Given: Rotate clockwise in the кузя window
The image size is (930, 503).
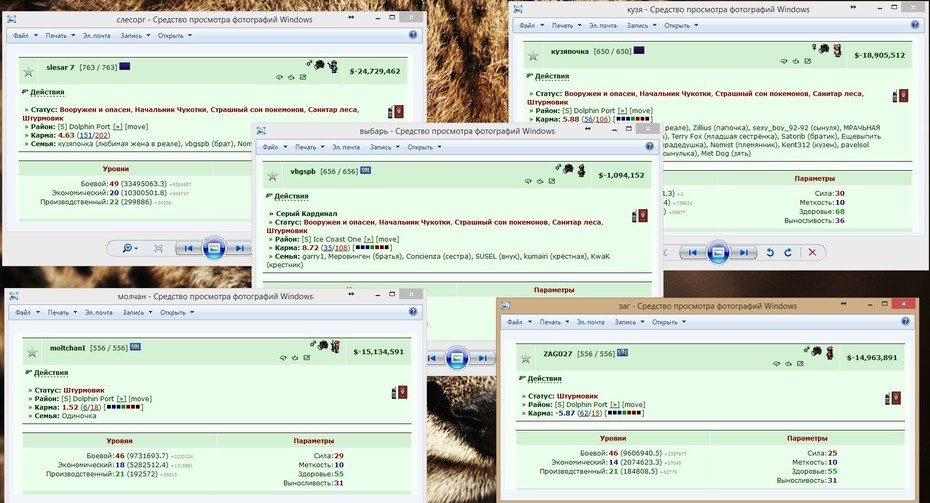Looking at the screenshot, I should [x=788, y=253].
